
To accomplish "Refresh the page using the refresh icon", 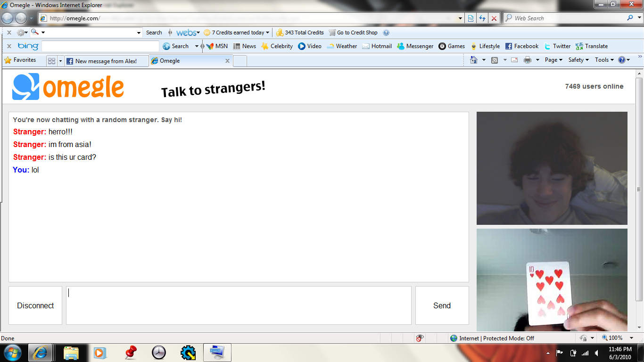I will [x=482, y=18].
